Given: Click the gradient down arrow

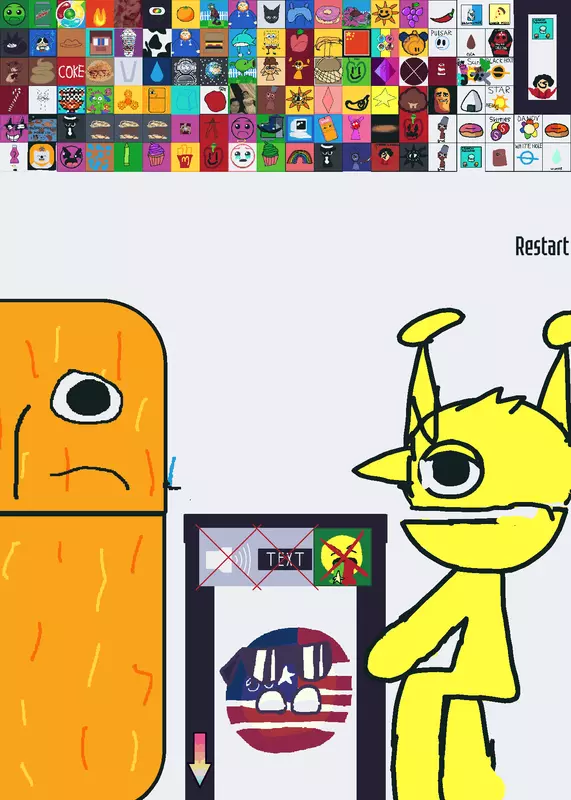Looking at the screenshot, I should [200, 760].
